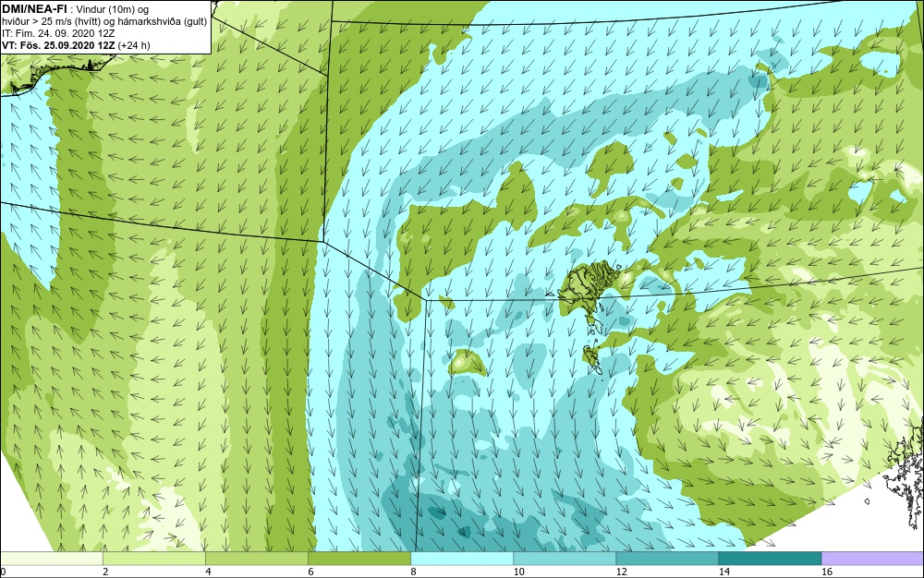Click the 8–10 m/s light cyan swatch

[x=461, y=558]
